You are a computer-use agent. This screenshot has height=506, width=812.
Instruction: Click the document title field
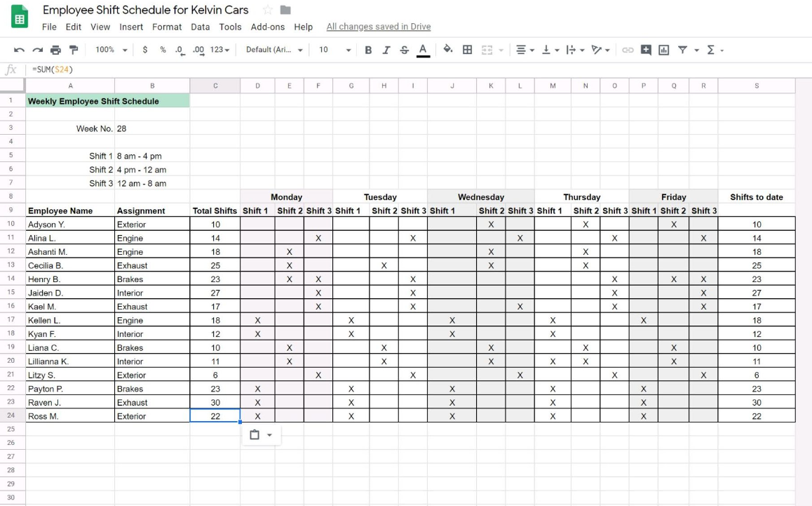(146, 10)
